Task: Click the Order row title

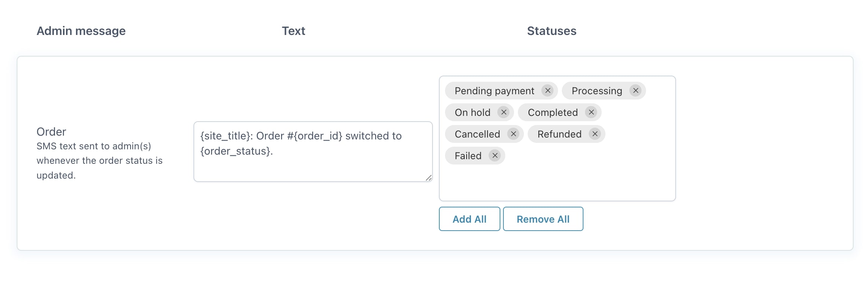Action: [51, 132]
